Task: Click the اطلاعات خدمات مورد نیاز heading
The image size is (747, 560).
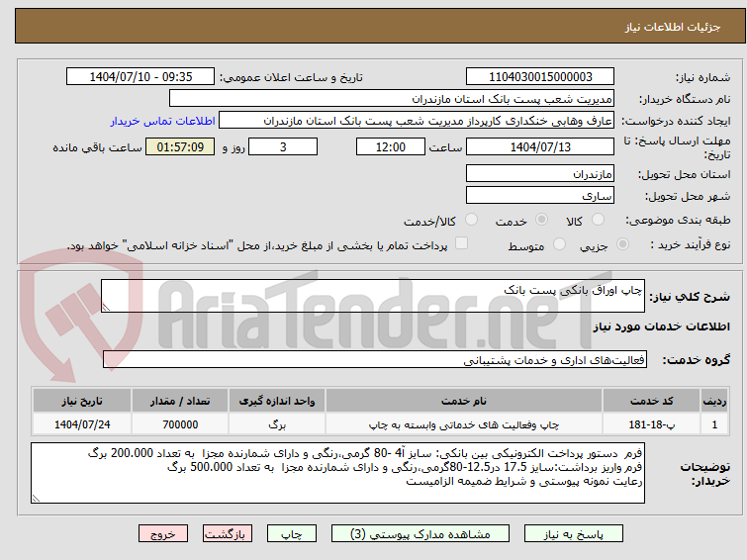Action: pos(661,327)
